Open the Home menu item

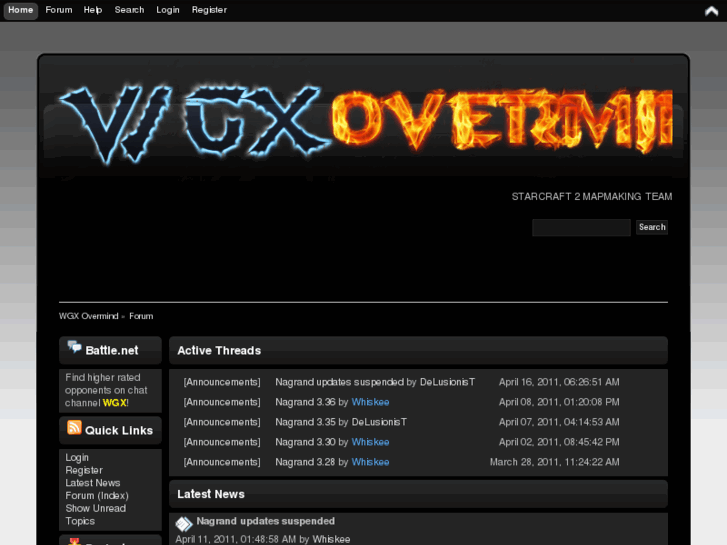20,10
